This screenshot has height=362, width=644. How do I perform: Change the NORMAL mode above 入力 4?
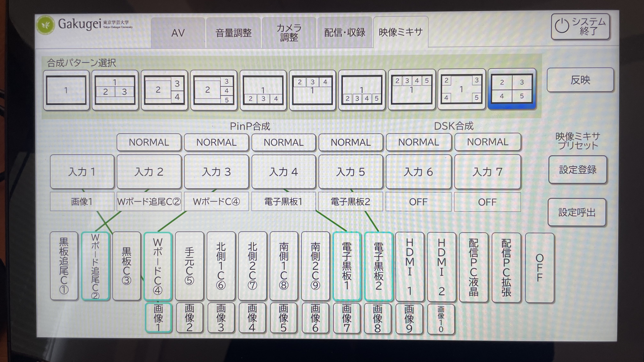[284, 142]
